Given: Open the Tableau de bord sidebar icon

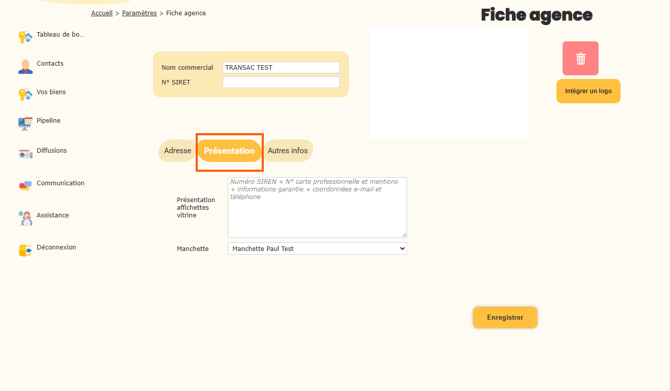Looking at the screenshot, I should pyautogui.click(x=25, y=37).
